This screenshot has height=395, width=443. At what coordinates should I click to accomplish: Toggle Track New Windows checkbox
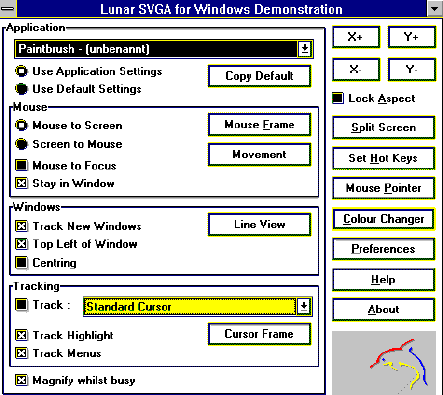(x=22, y=226)
